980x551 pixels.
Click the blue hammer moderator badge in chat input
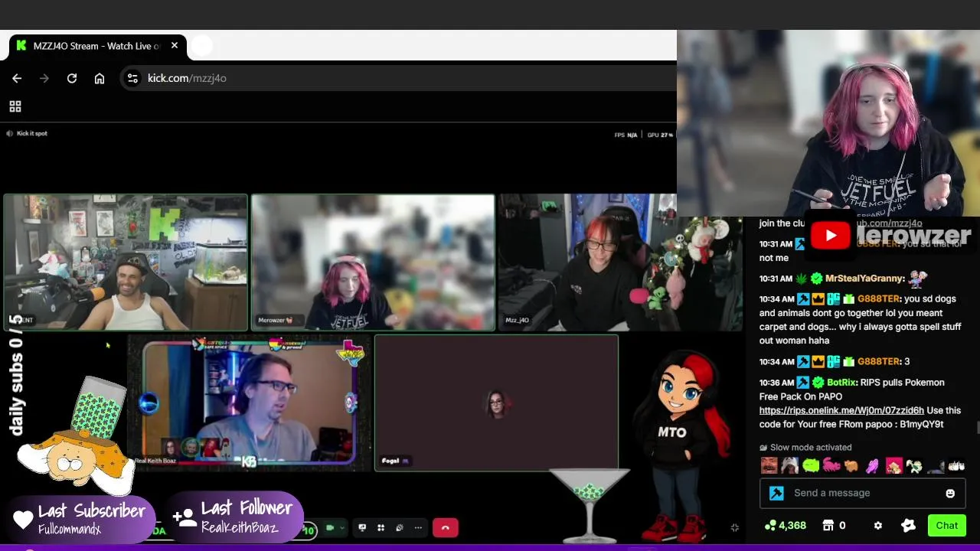click(x=776, y=494)
